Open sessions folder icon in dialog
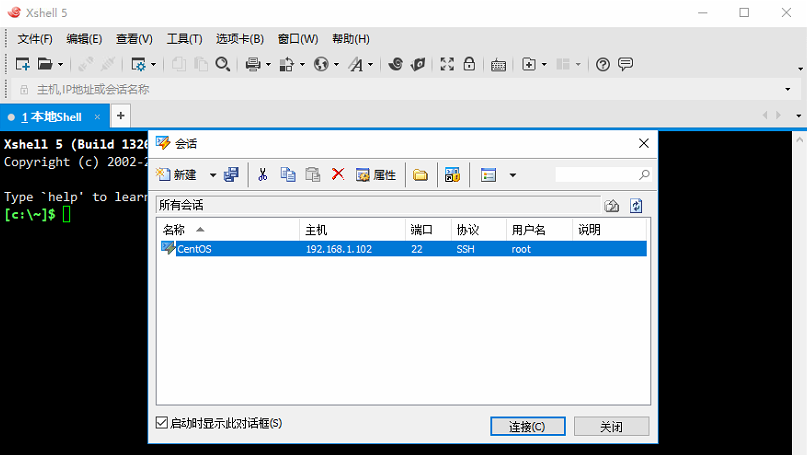Screen dimensions: 807x455 click(420, 175)
